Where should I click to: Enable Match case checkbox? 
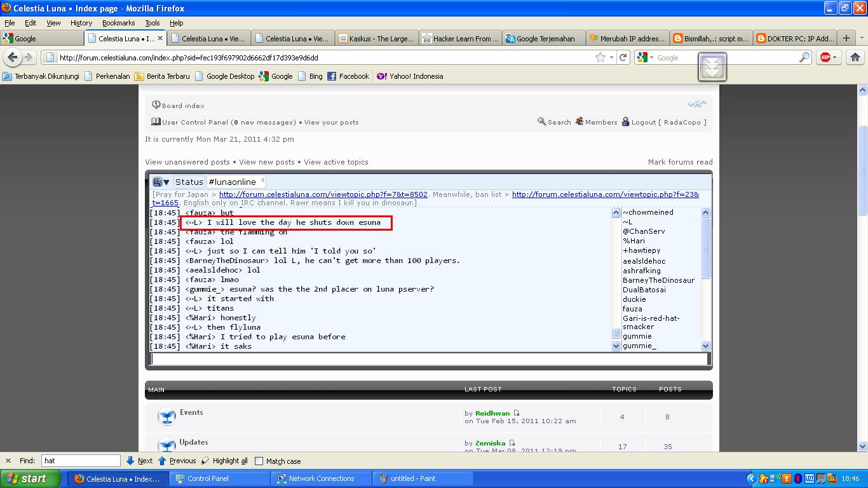[259, 461]
